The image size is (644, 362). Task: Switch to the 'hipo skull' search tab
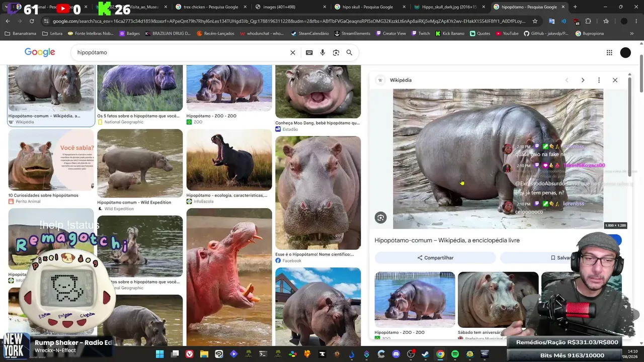pos(368,7)
